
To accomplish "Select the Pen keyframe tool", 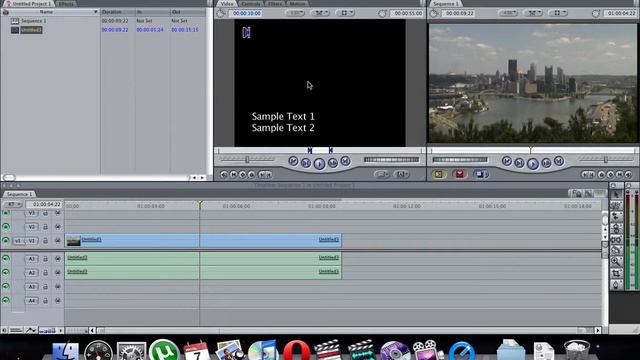I will pyautogui.click(x=616, y=284).
